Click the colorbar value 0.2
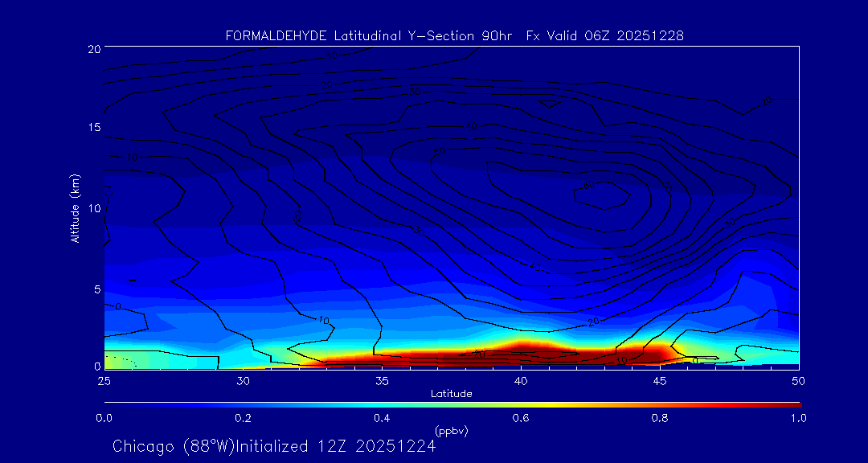 point(243,418)
